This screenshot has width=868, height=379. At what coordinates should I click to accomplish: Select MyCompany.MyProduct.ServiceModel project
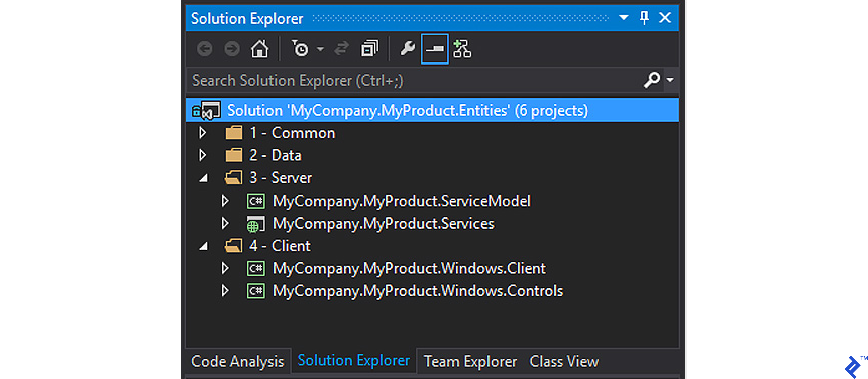coord(402,201)
